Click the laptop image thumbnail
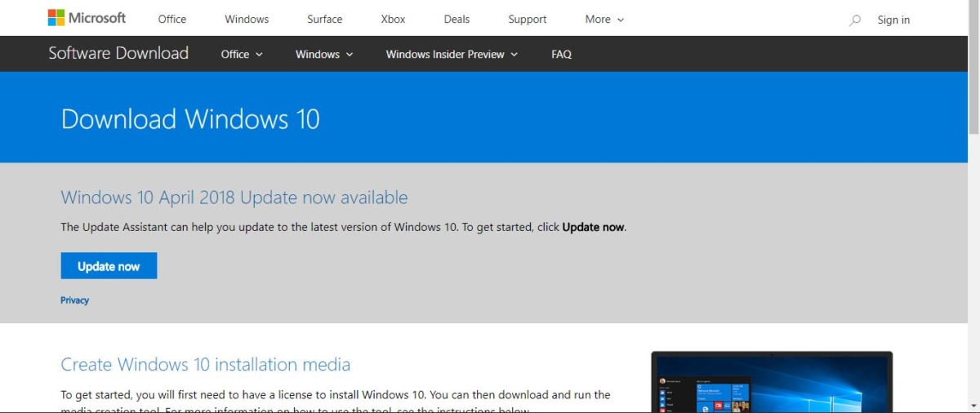The image size is (980, 413). [x=772, y=382]
